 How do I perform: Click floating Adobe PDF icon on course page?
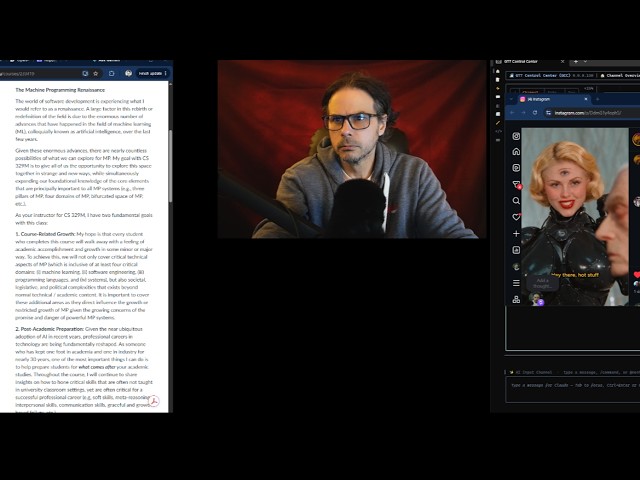(153, 401)
